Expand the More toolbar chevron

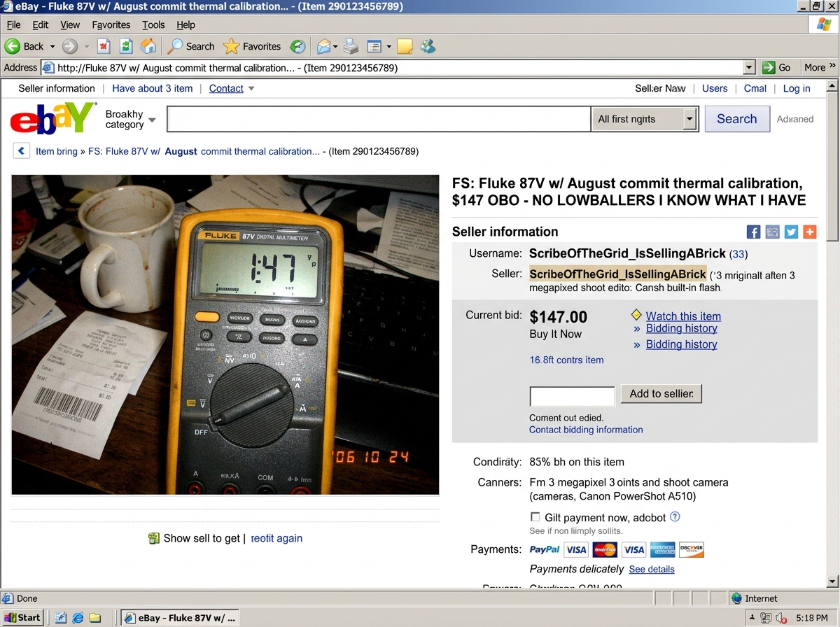pos(832,66)
